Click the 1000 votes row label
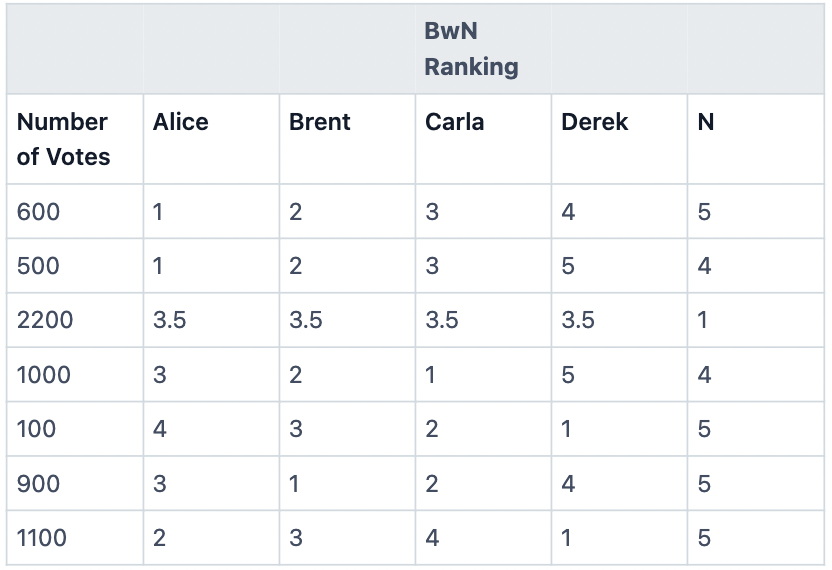This screenshot has height=570, width=832. [x=44, y=375]
